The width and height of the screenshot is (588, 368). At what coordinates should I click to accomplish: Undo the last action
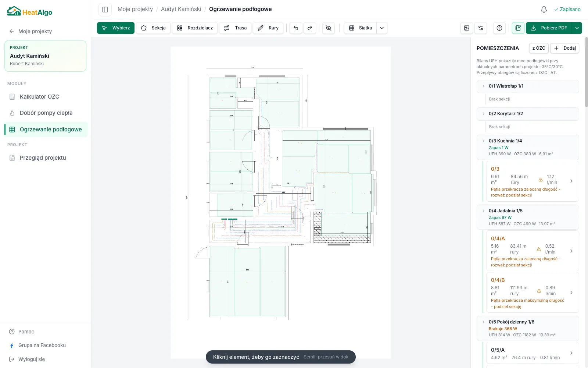[x=296, y=28]
